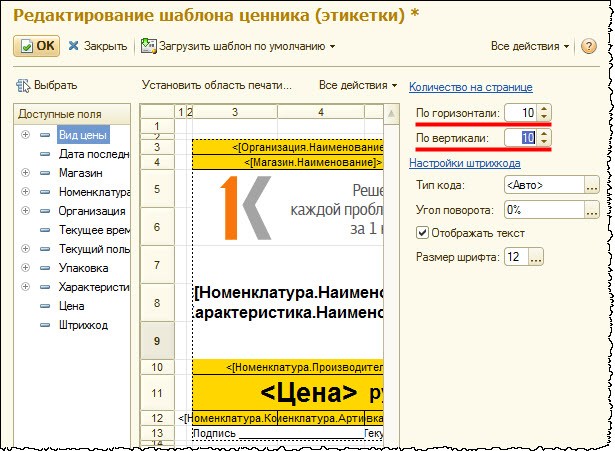The width and height of the screenshot is (615, 451).
Task: Click the Угол поворота field
Action: click(x=544, y=210)
